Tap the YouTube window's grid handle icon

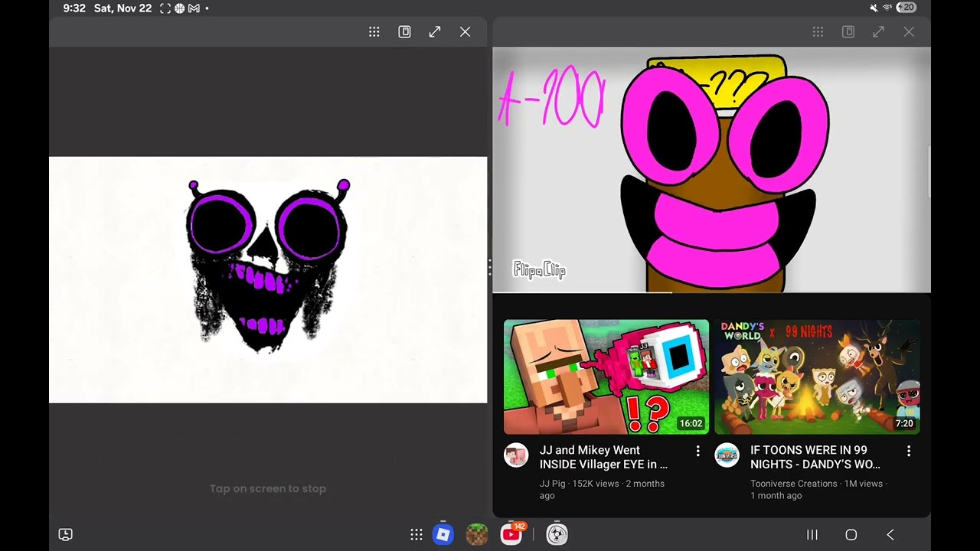click(818, 31)
